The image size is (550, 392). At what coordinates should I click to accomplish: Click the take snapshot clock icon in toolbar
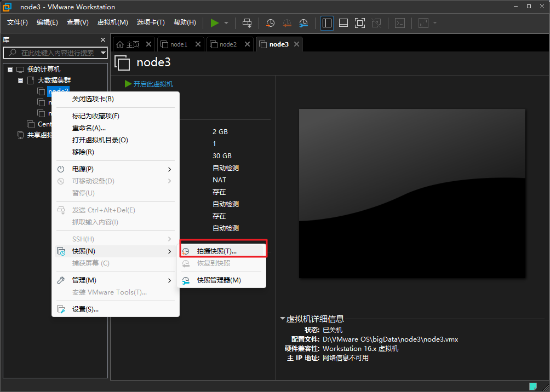tap(270, 23)
